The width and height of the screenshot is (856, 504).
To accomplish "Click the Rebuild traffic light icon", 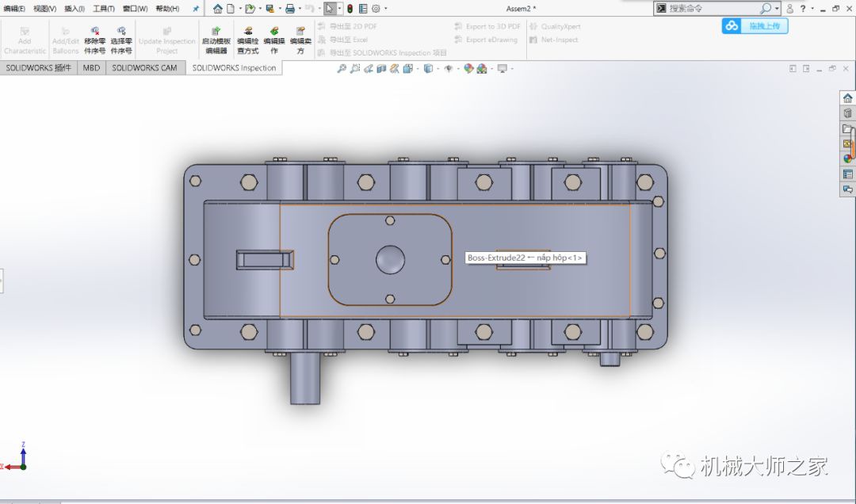I will 350,9.
